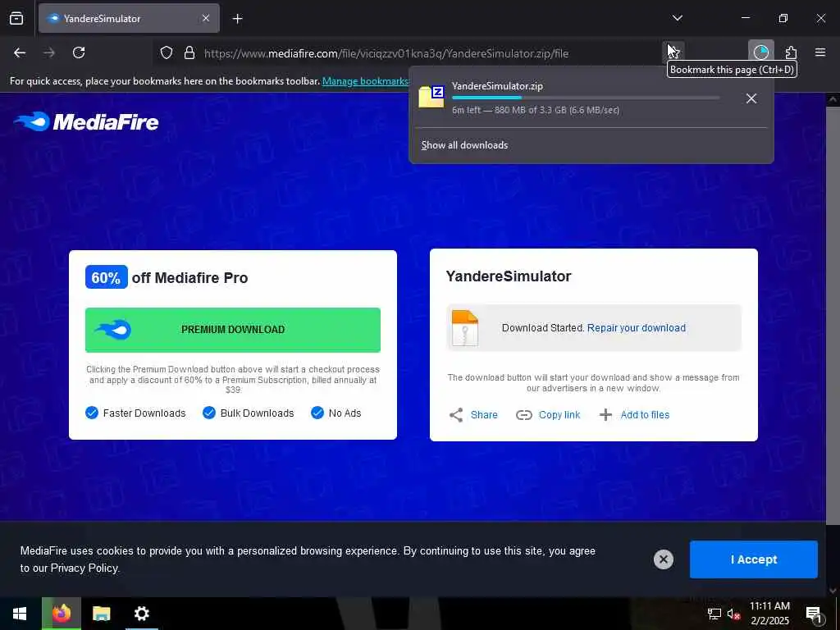The width and height of the screenshot is (840, 630).
Task: Click the zip folder icon in downloads
Action: coord(431,97)
